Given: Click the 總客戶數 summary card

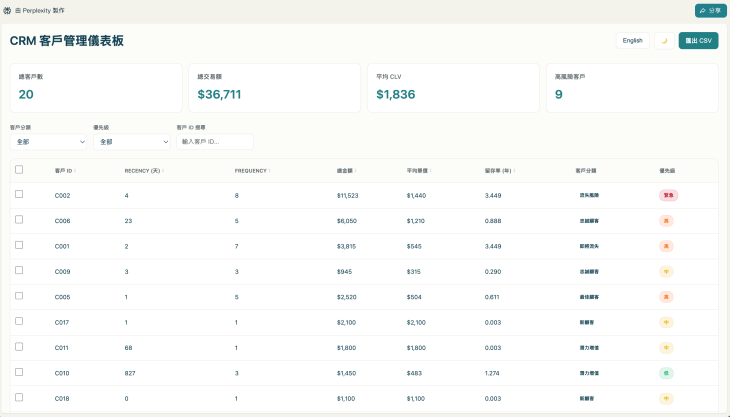Looking at the screenshot, I should coord(96,88).
